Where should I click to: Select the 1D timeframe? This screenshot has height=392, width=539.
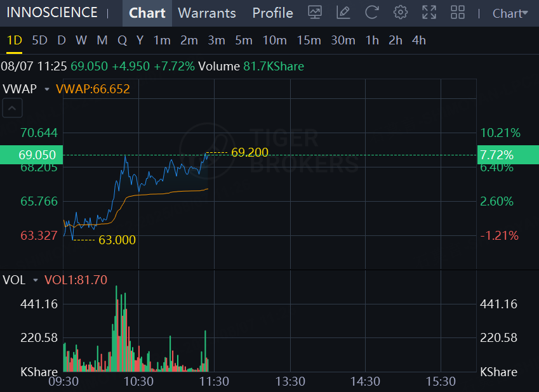click(x=14, y=41)
